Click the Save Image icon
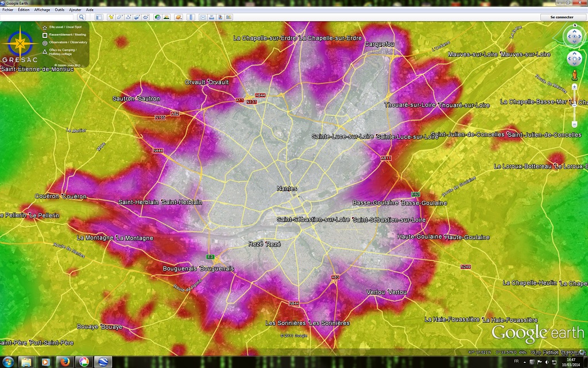588x368 pixels. (220, 17)
